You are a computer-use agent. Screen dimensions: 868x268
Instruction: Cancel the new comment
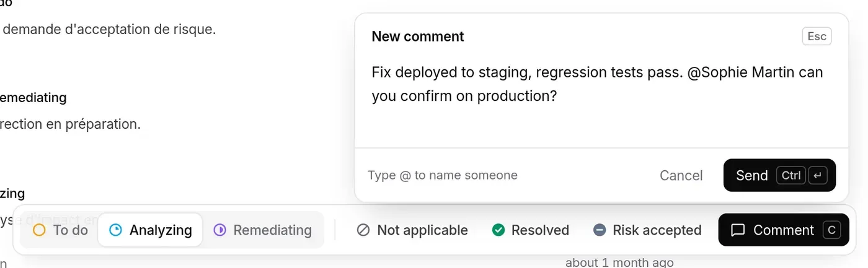pyautogui.click(x=681, y=176)
